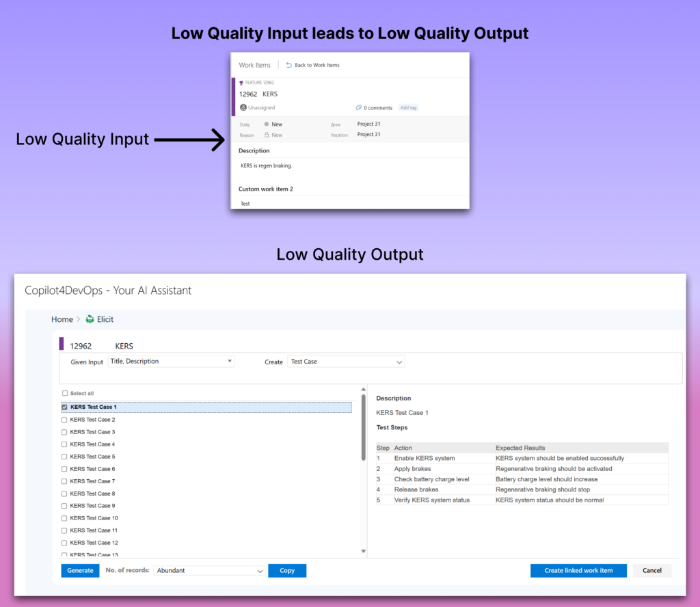Screen dimensions: 700x607
Task: Click the Work Items heading tab
Action: click(x=255, y=65)
